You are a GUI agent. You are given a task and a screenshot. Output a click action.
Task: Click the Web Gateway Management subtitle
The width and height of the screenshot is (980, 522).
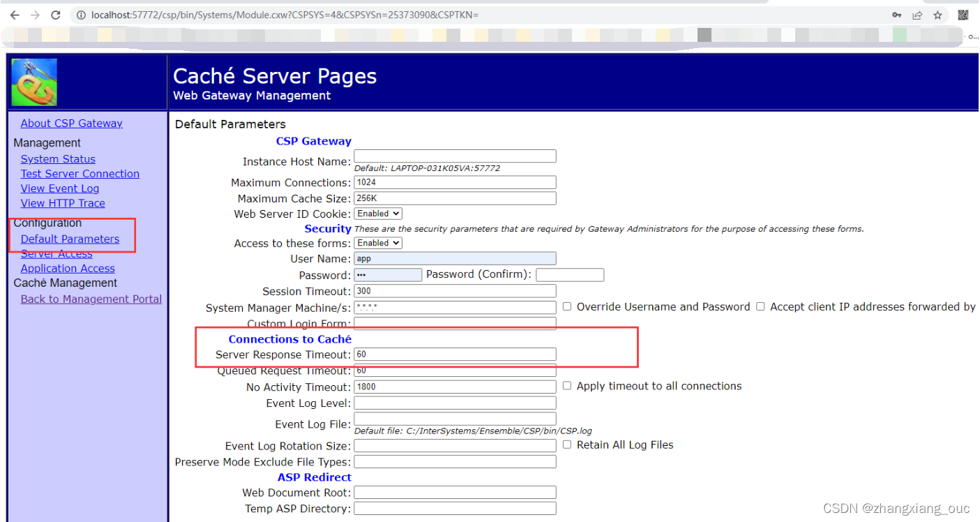click(252, 96)
